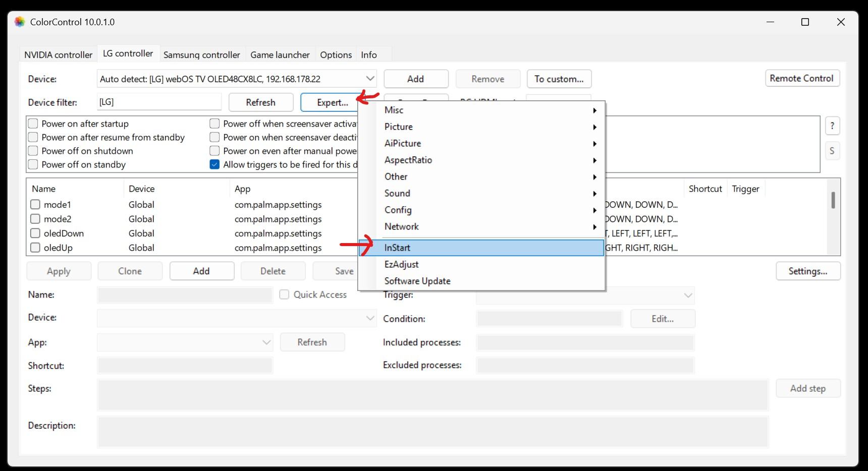The height and width of the screenshot is (471, 868).
Task: Sort presets by Name column header
Action: (75, 189)
